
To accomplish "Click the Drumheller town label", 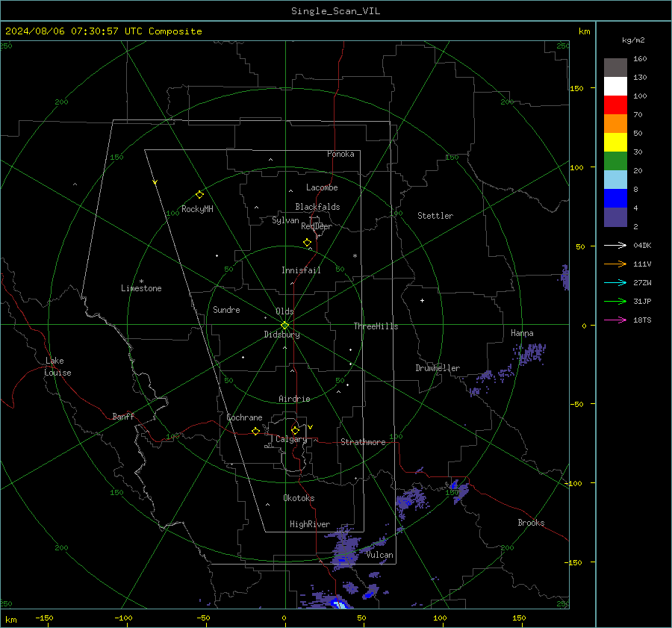I will pos(438,368).
